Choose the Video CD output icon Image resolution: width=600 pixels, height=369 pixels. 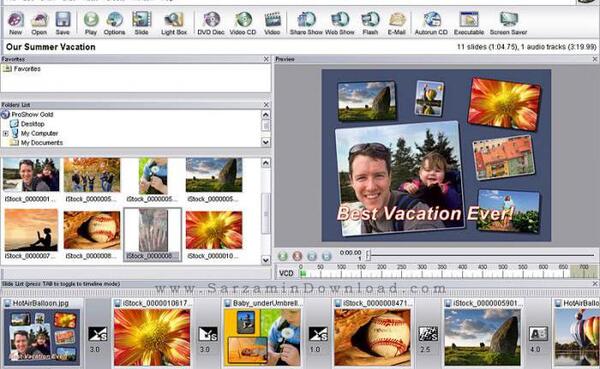click(243, 23)
